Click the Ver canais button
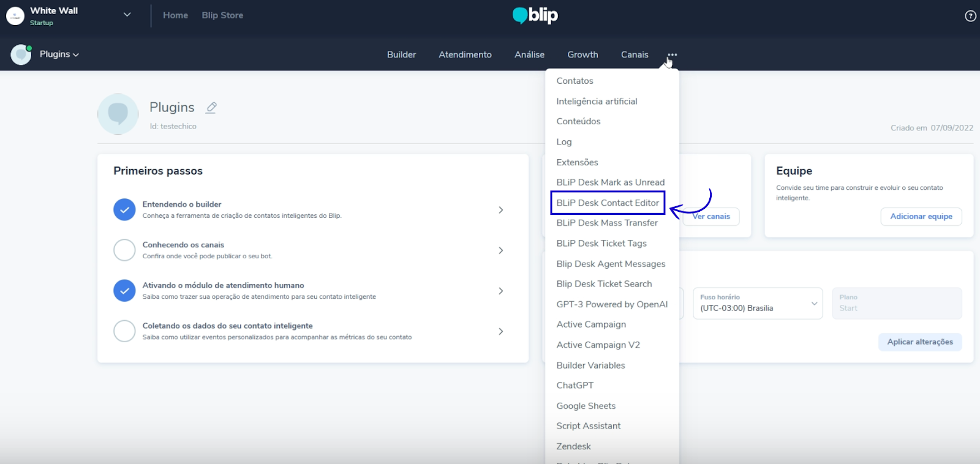This screenshot has height=464, width=980. (711, 217)
